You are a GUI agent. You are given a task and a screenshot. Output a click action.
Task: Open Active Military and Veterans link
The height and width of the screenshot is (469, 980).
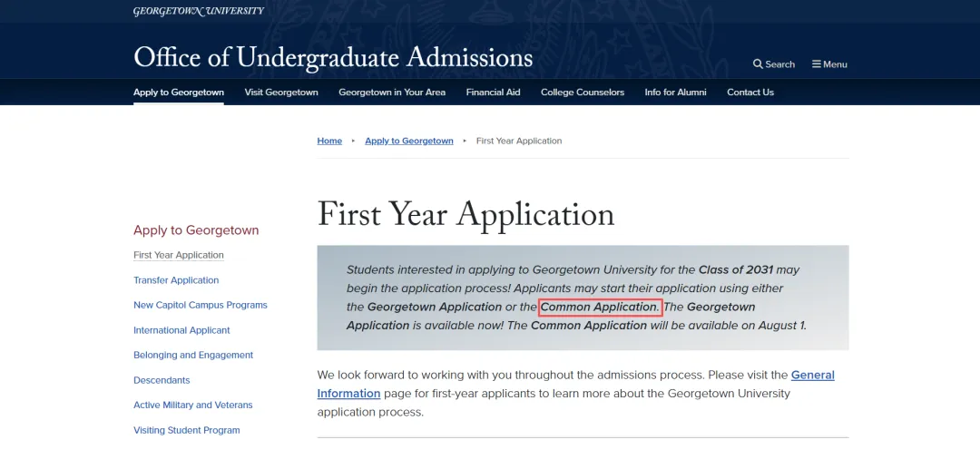[x=193, y=405]
